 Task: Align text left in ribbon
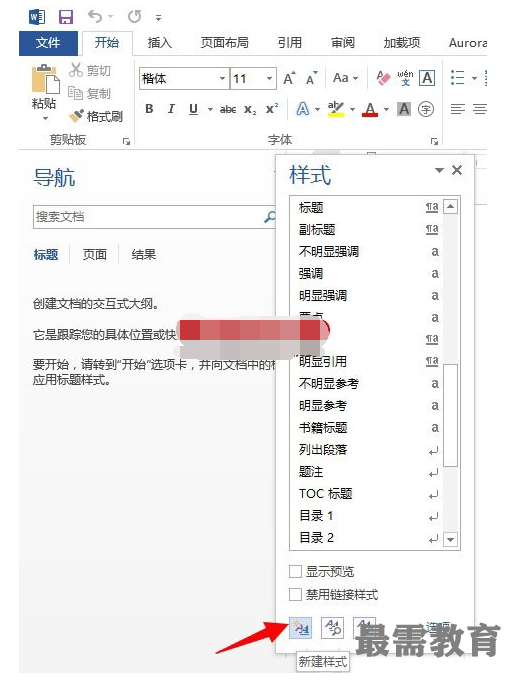(458, 109)
